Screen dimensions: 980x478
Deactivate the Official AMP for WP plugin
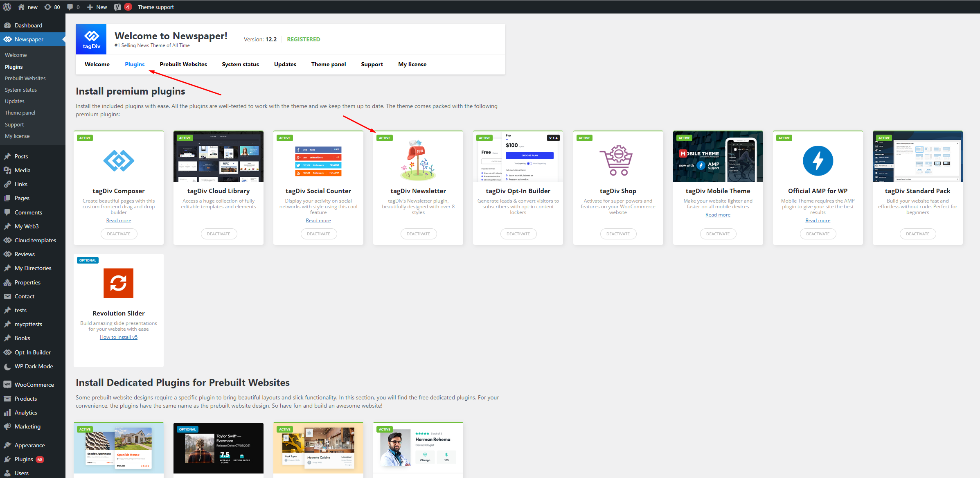point(818,234)
